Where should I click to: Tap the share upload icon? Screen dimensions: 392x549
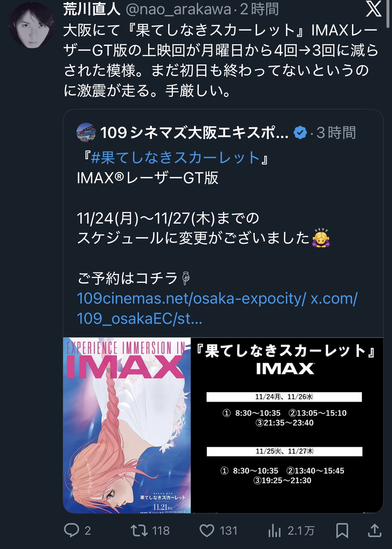[374, 530]
